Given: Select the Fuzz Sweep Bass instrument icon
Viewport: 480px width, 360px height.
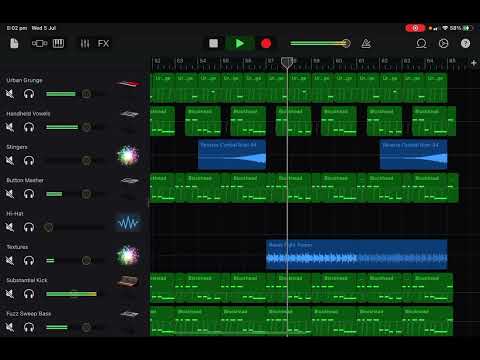Looking at the screenshot, I should (x=129, y=314).
